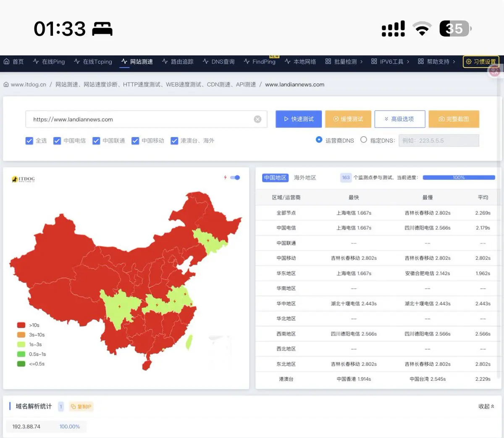
Task: Toggle the map lightning switch
Action: [235, 177]
